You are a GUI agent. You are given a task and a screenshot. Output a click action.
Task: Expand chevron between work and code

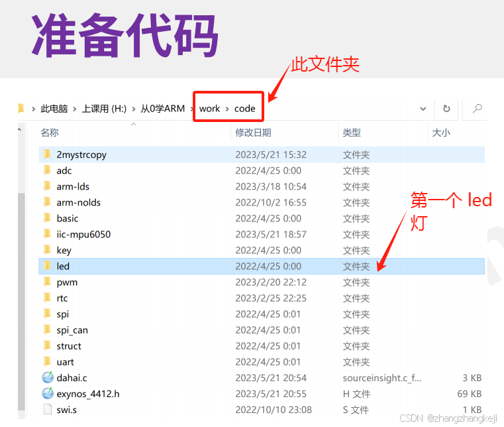pos(227,109)
